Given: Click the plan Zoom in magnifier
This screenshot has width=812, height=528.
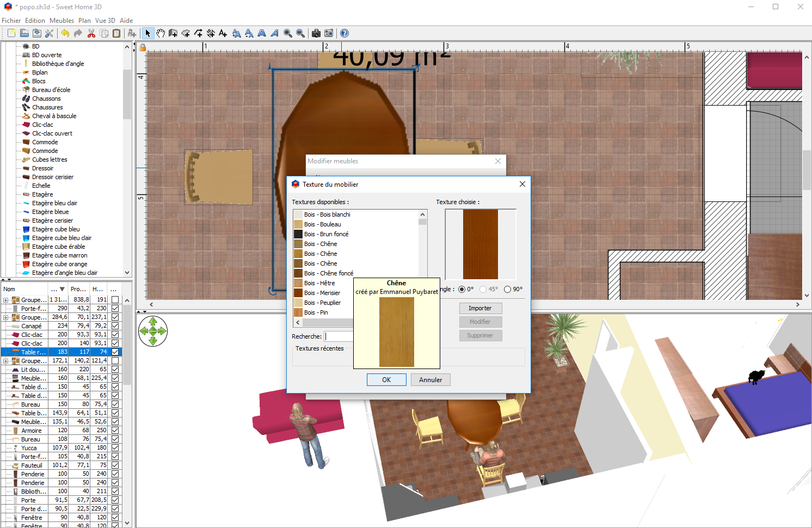Looking at the screenshot, I should (x=288, y=33).
